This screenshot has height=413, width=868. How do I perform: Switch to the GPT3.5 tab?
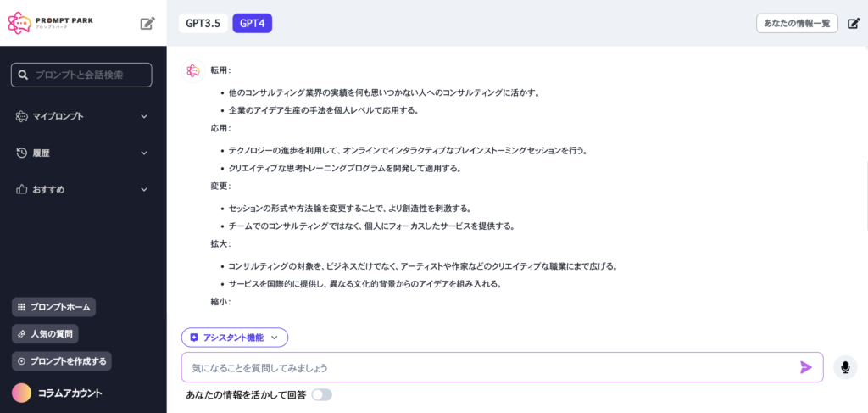tap(203, 24)
